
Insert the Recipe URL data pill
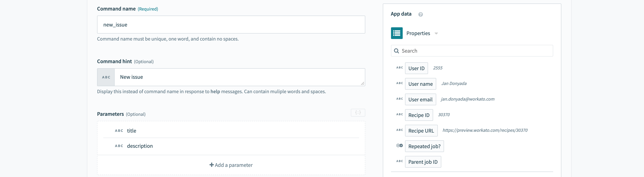[x=421, y=131]
